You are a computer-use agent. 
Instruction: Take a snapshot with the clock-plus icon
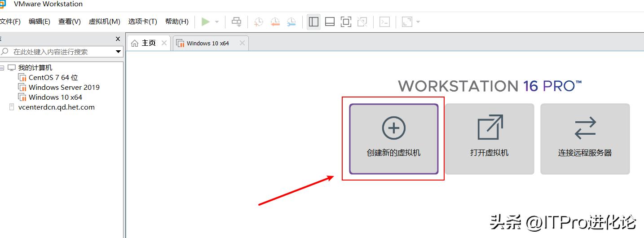pyautogui.click(x=258, y=22)
